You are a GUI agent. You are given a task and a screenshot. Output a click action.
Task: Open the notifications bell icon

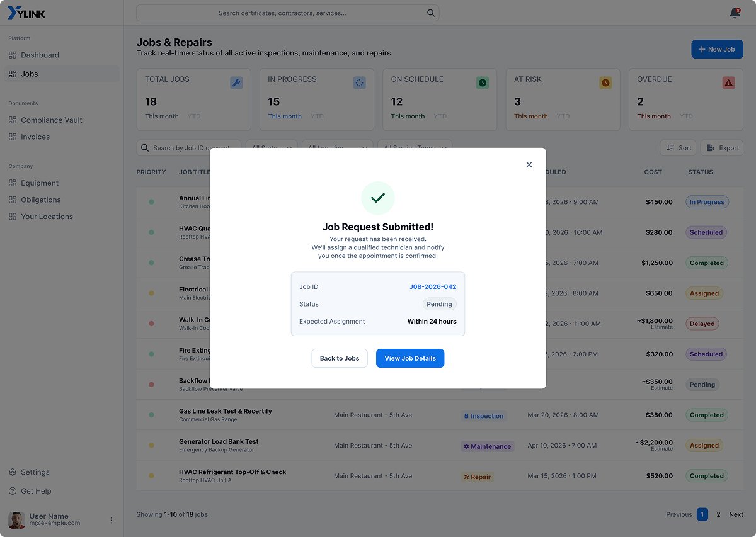tap(735, 13)
